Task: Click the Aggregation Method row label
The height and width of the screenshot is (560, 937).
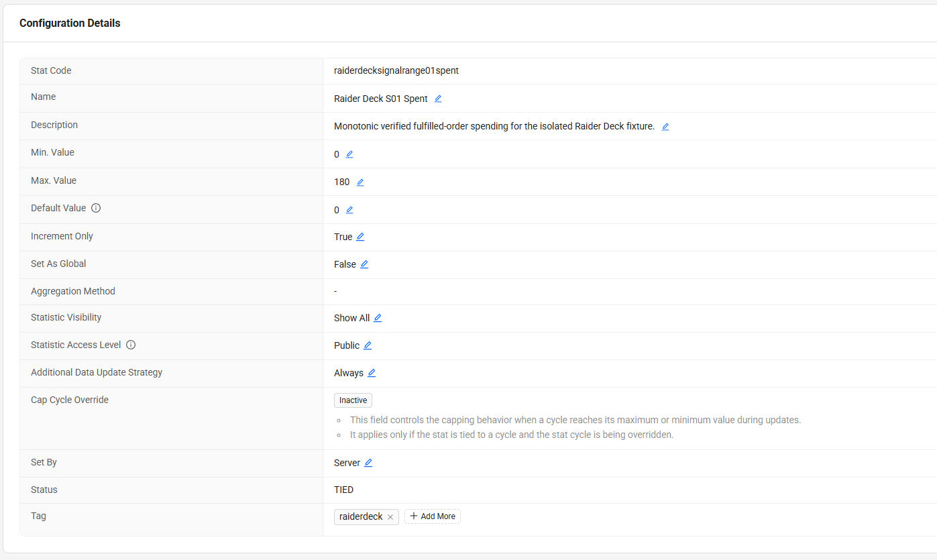Action: pyautogui.click(x=73, y=291)
